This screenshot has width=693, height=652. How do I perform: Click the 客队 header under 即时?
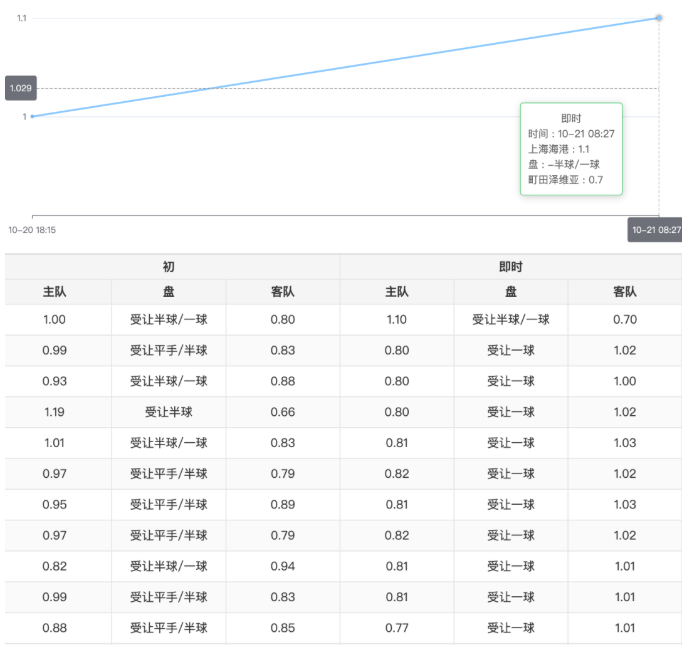625,292
